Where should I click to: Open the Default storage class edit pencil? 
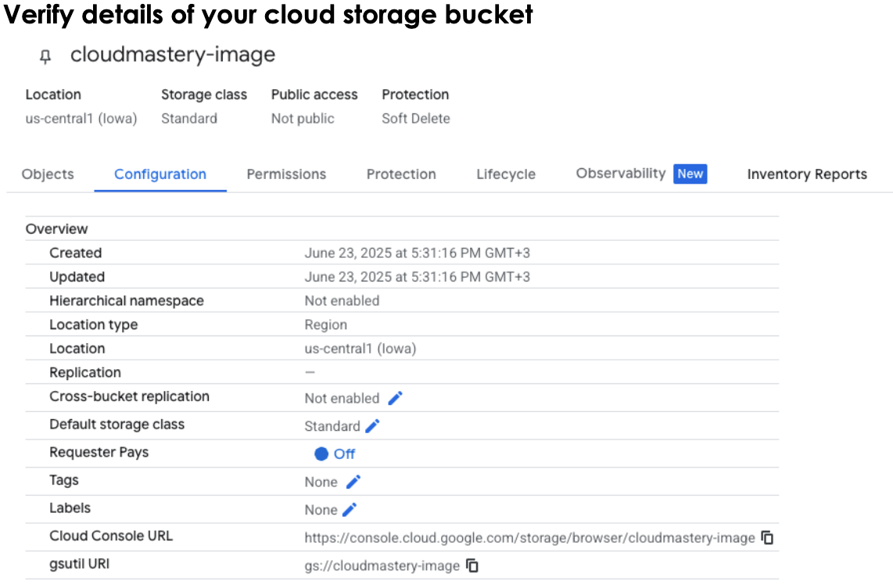tap(372, 425)
